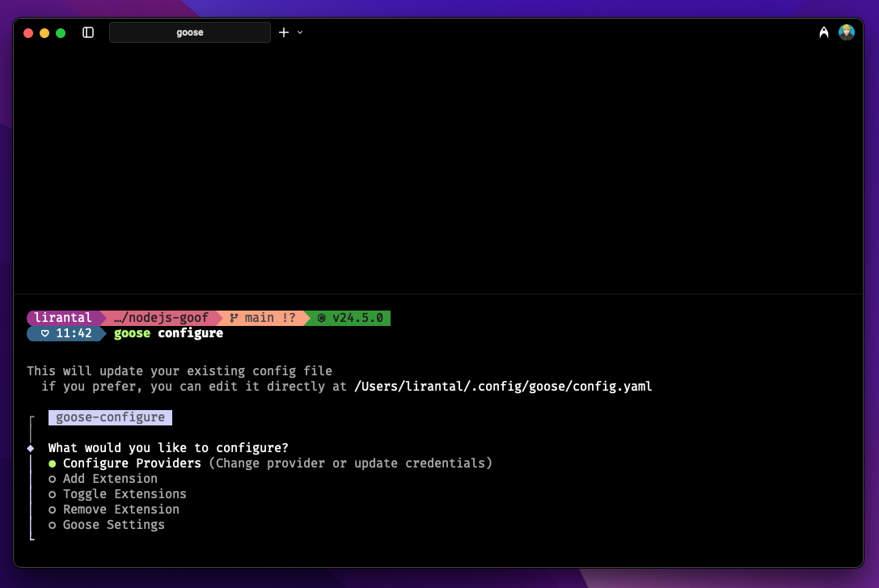Open the Warp AI assistant icon
The width and height of the screenshot is (879, 588).
coord(824,32)
